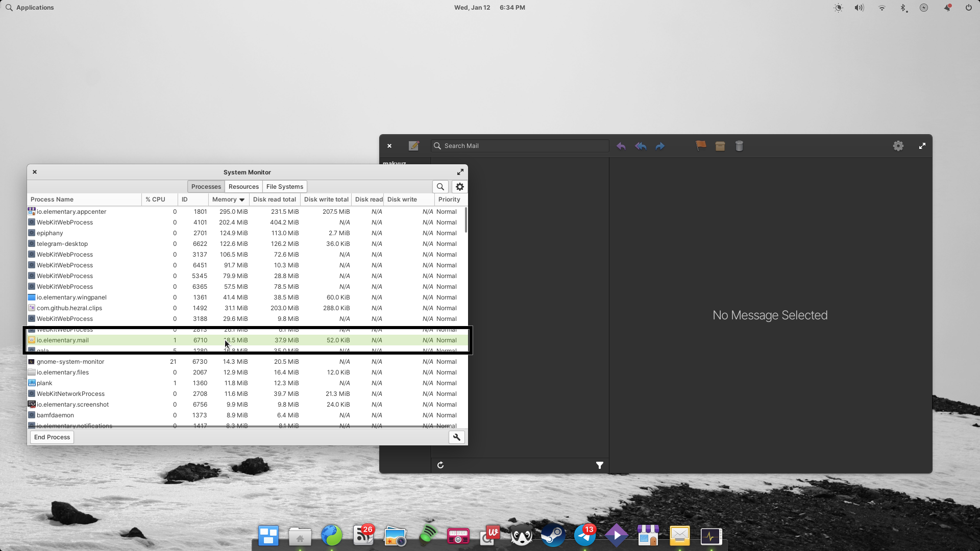Reply all to the conversation
The width and height of the screenshot is (980, 551).
pyautogui.click(x=641, y=146)
